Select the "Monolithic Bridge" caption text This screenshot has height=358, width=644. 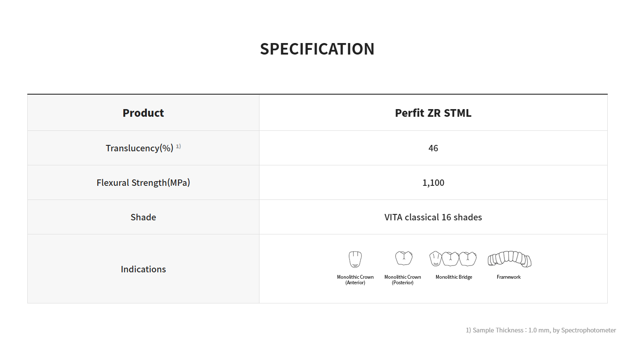coord(454,277)
